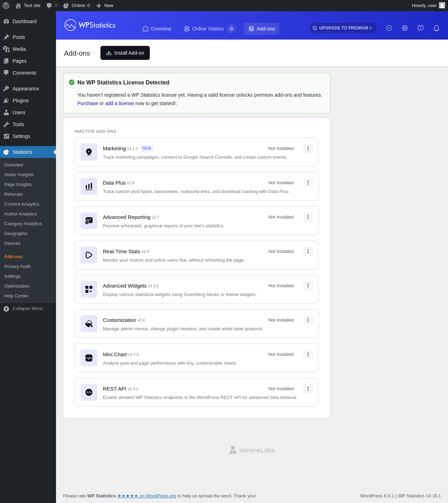Open Data Plus three-dot options menu
Screen dimensions: 448x503
308,183
